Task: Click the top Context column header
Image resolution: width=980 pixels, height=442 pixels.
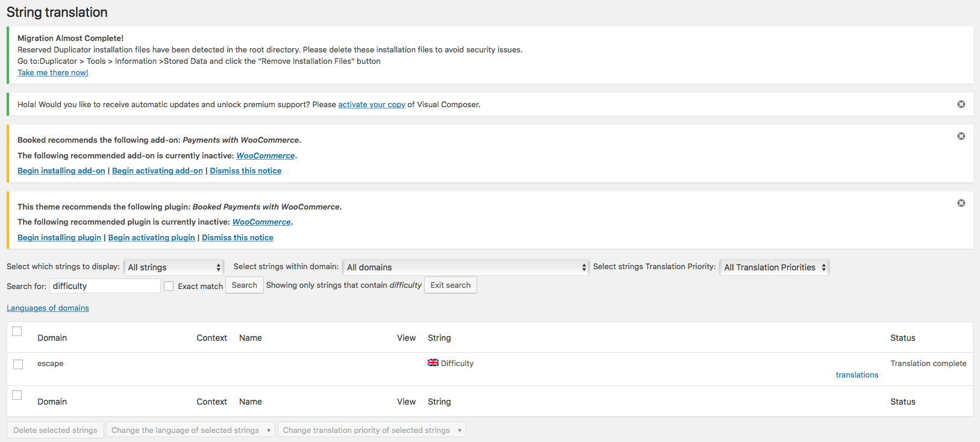Action: coord(212,338)
